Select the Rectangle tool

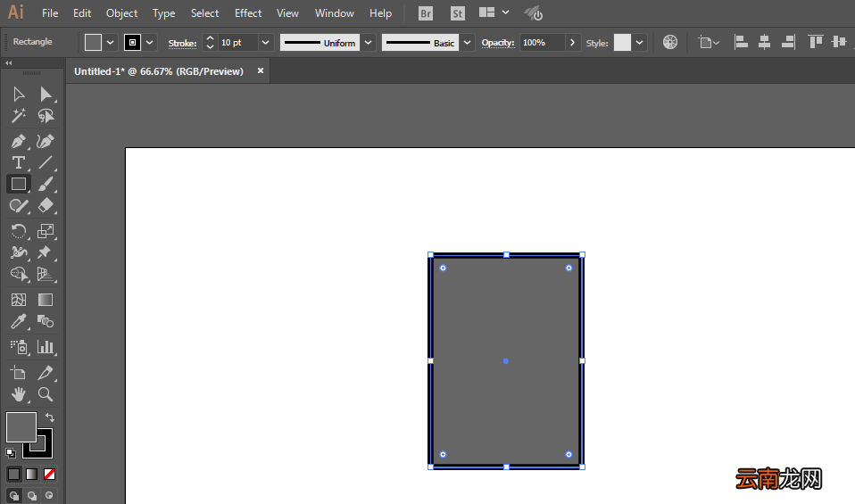pyautogui.click(x=19, y=184)
